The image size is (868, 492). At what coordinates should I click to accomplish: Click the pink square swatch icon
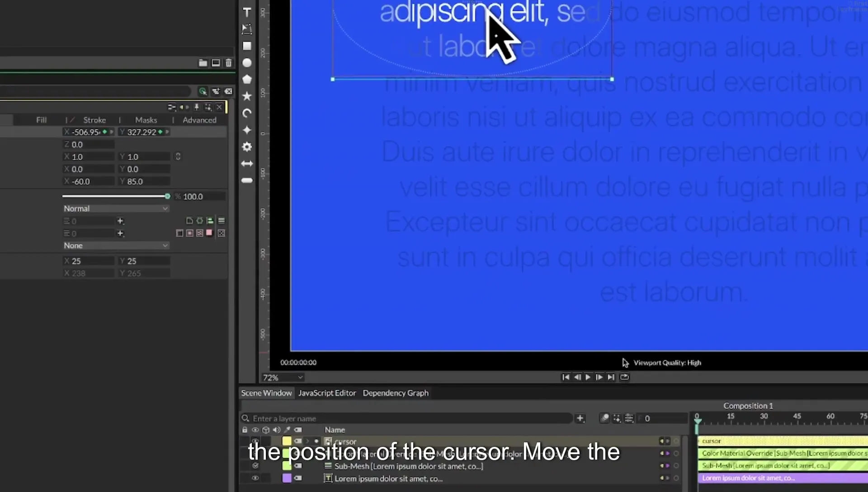(x=209, y=233)
